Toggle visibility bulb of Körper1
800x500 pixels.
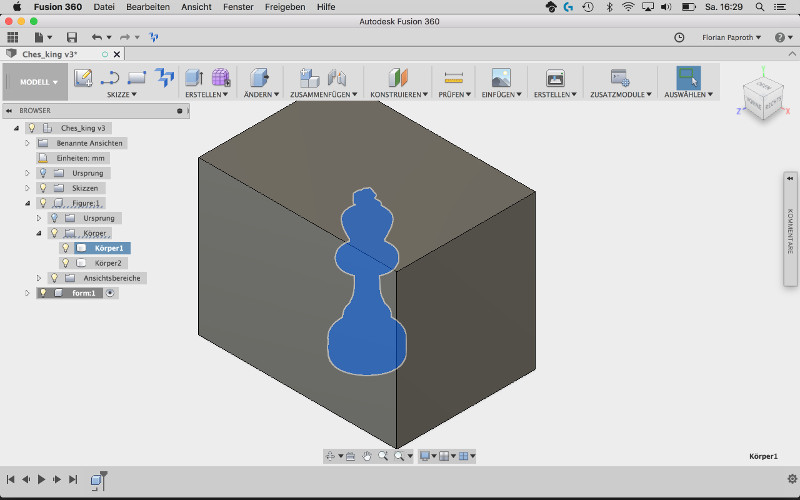coord(66,248)
